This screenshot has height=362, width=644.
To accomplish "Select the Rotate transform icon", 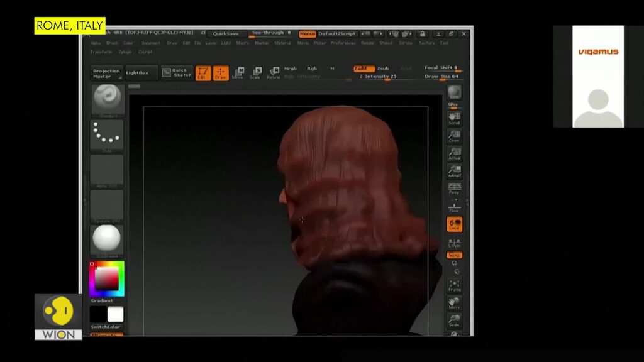I will coord(274,73).
